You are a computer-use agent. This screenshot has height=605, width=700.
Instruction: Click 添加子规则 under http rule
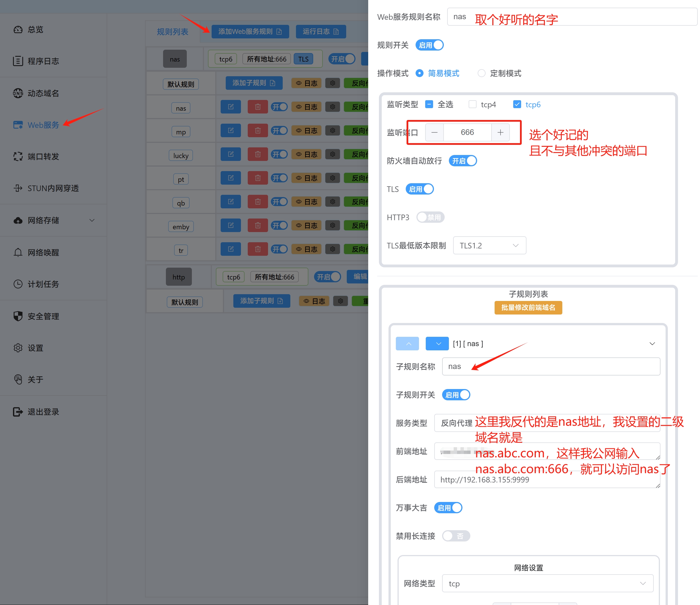click(262, 301)
